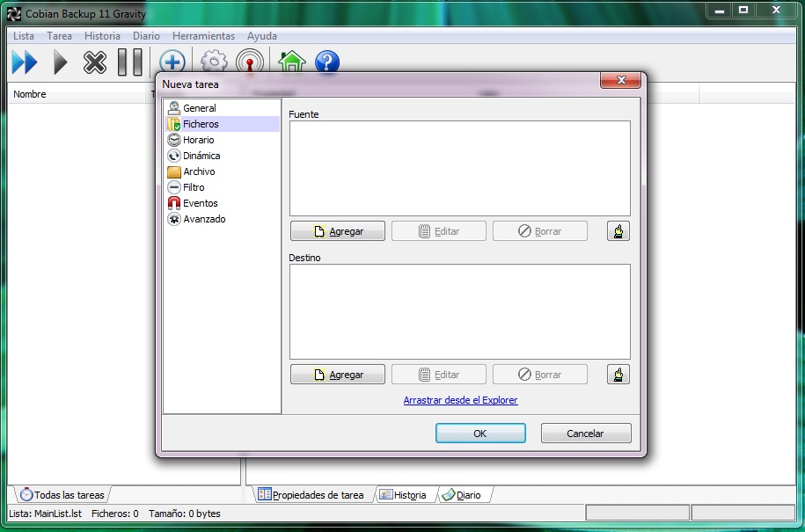Open Lista menu
This screenshot has width=805, height=532.
(x=24, y=36)
